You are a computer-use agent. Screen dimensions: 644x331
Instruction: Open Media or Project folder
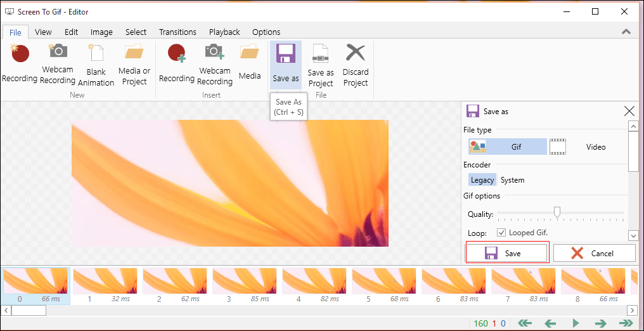tap(134, 65)
